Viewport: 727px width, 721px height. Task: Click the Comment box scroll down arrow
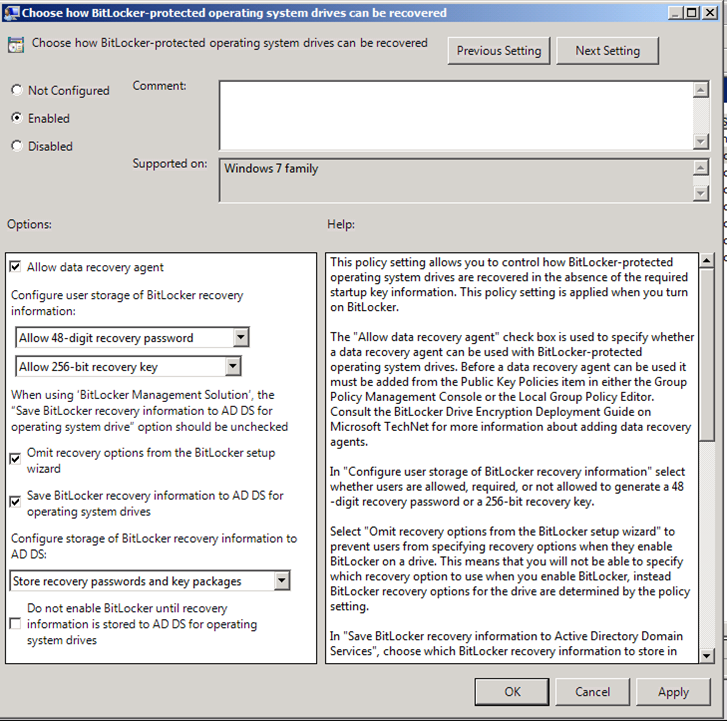point(701,141)
